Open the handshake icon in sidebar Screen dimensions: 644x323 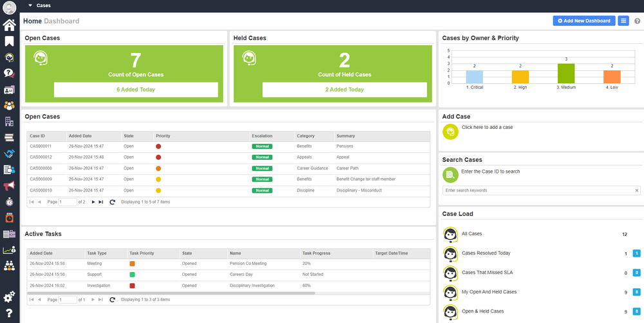tap(9, 153)
